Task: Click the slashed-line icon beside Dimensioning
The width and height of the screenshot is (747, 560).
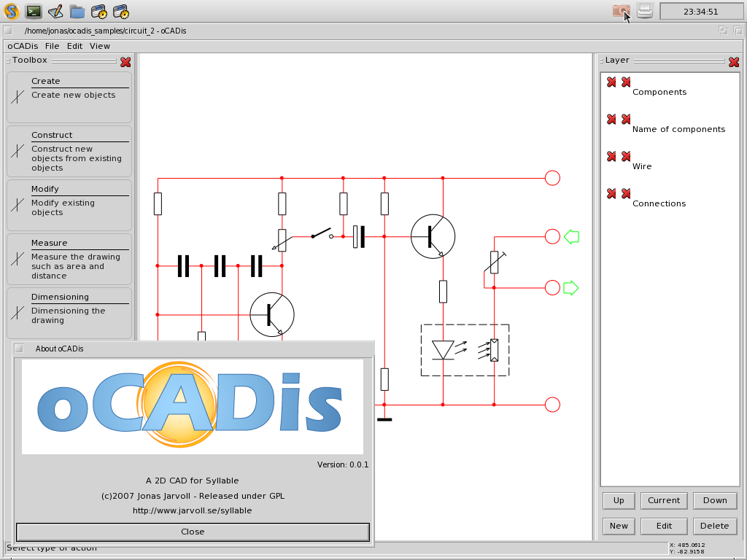Action: 18,312
